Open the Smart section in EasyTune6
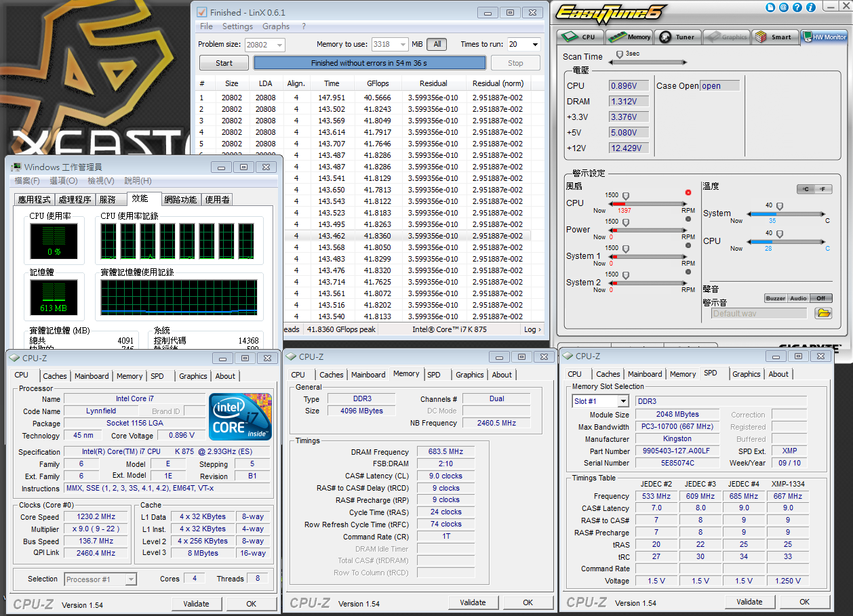The image size is (853, 616). coord(775,37)
